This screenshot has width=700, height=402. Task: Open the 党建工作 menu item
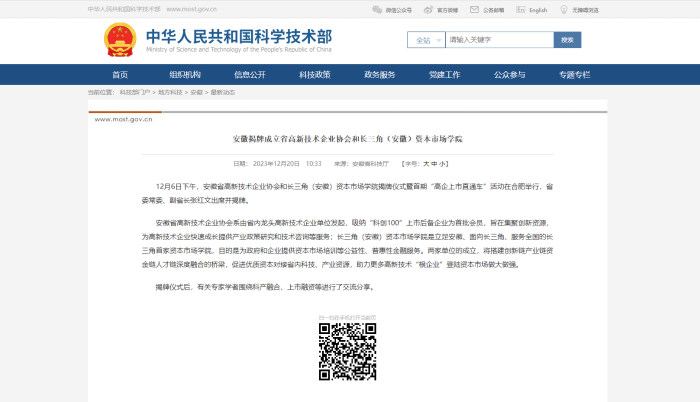[x=444, y=75]
